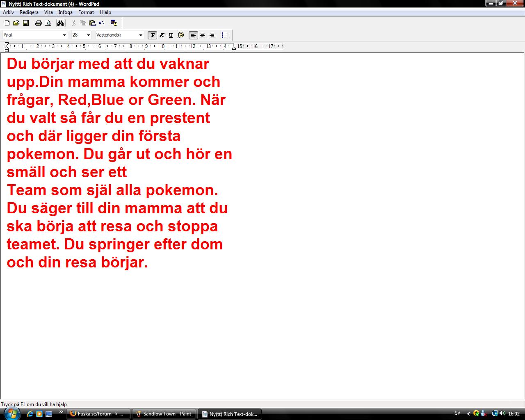Click inside the Arial font name field
Image resolution: width=525 pixels, height=420 pixels.
coord(32,35)
